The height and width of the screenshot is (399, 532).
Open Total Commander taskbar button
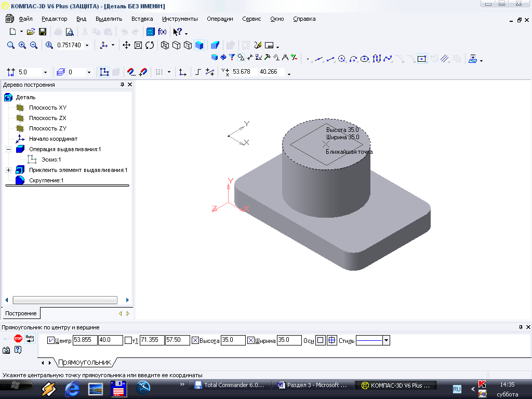[230, 385]
